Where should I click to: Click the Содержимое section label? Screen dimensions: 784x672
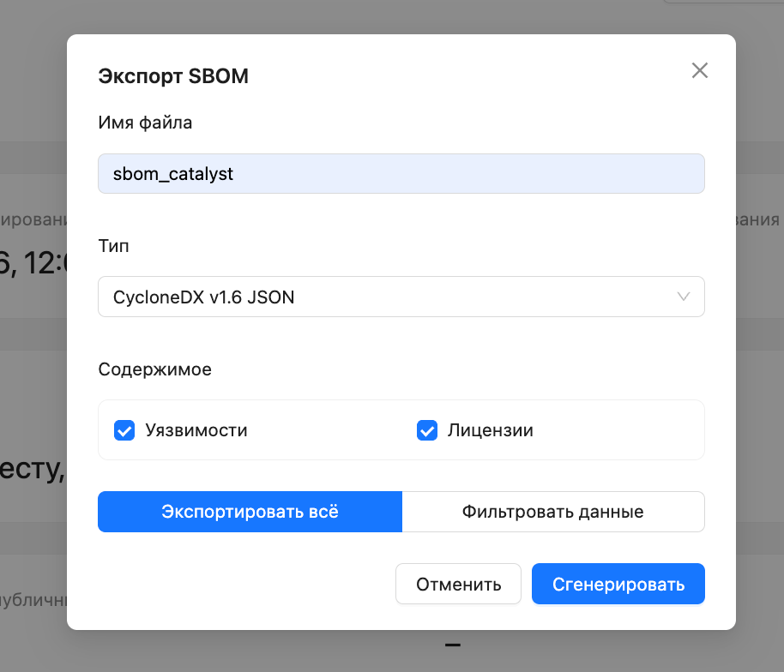(155, 370)
